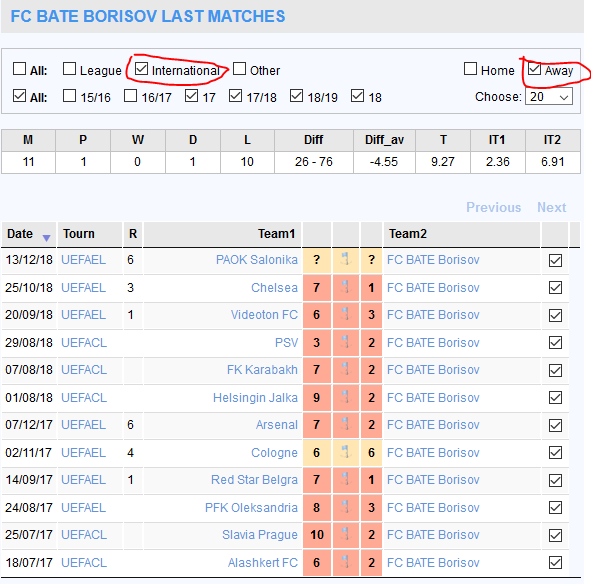Sort by Team1 column header
The height and width of the screenshot is (584, 591).
coord(276,234)
